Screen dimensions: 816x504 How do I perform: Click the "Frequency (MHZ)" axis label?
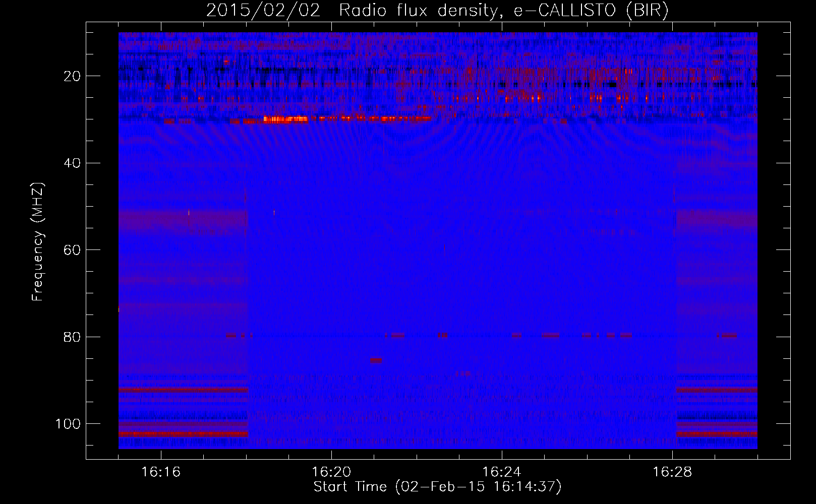[x=38, y=242]
